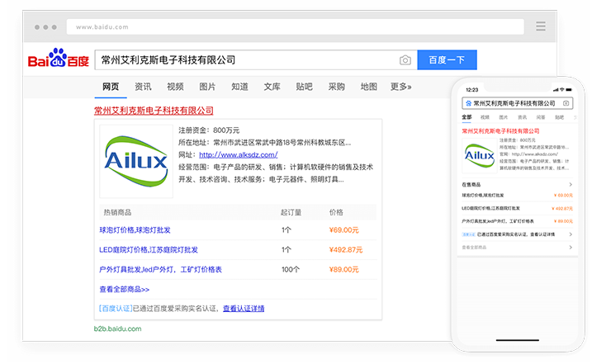
Task: Tap LED庭院灯价格 product row on the phone
Action: (517, 208)
